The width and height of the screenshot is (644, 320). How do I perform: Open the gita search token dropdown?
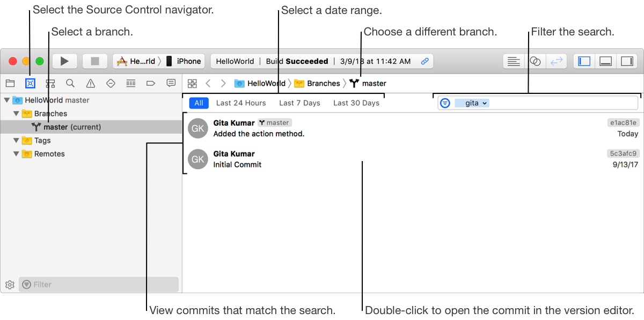point(472,103)
